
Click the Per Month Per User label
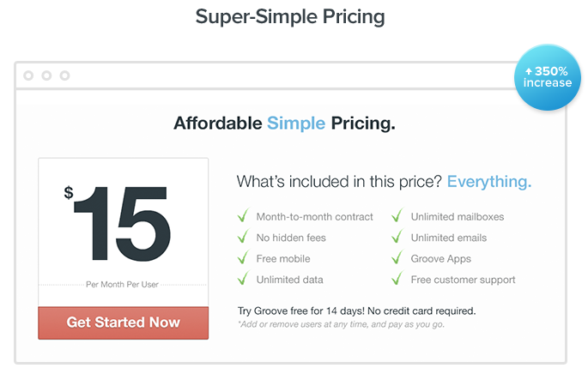(122, 285)
